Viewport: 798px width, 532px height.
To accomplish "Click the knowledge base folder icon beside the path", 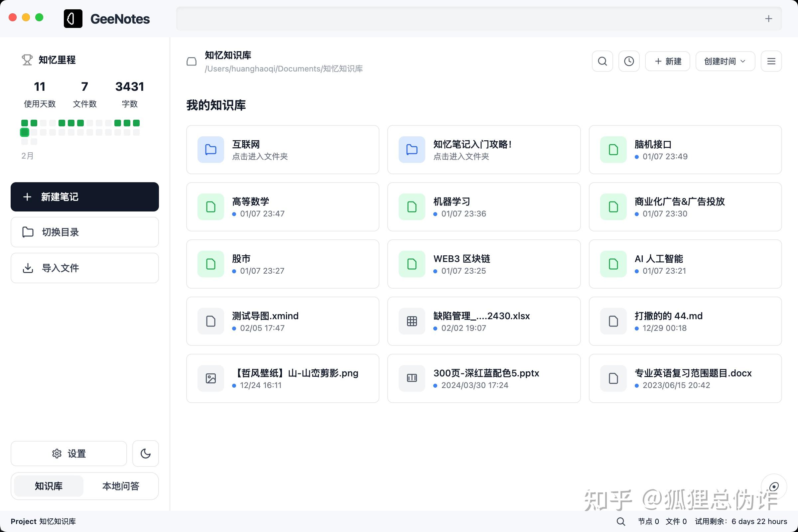I will click(192, 62).
